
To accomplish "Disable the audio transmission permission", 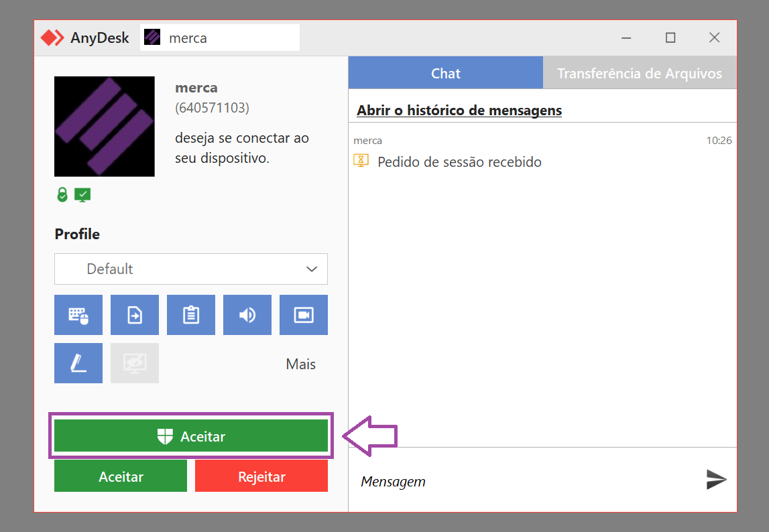I will pos(247,315).
